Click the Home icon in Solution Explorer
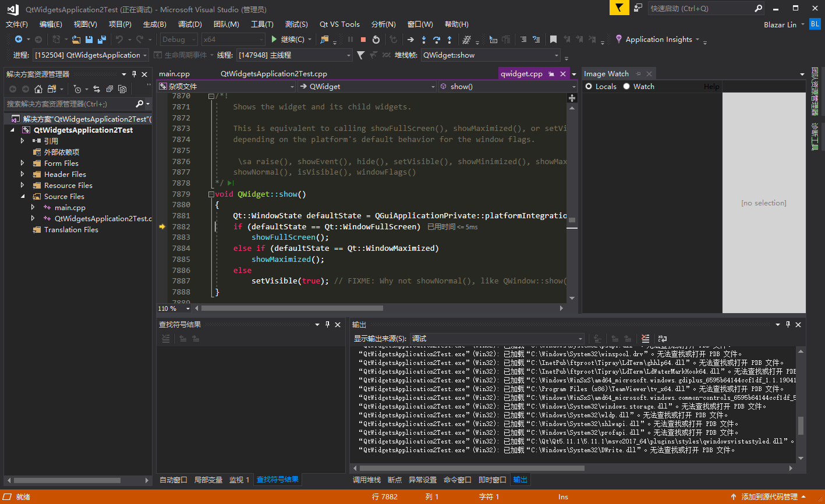 38,89
